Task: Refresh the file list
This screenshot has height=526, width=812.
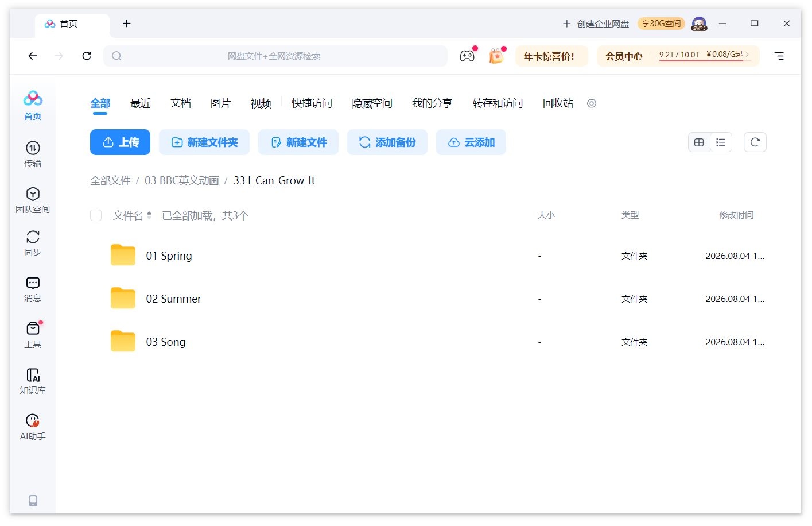Action: [x=755, y=142]
